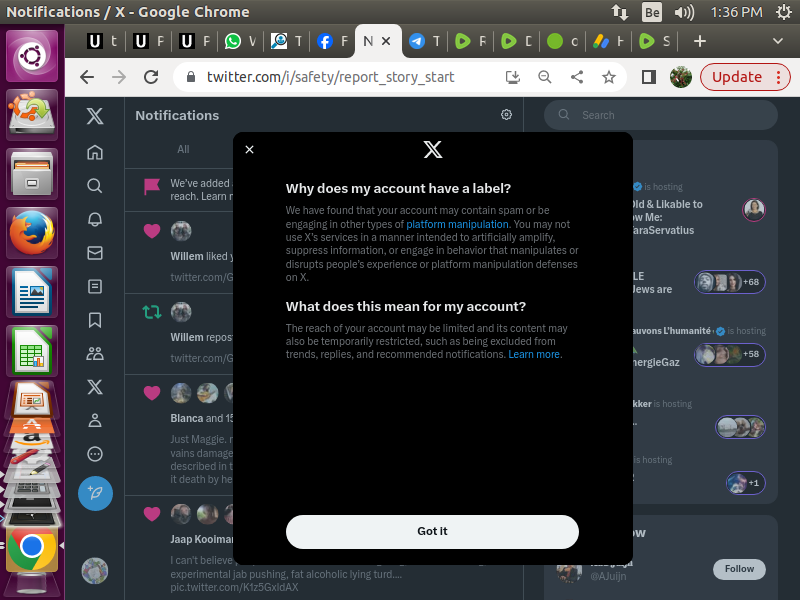800x600 pixels.
Task: Open Communities icon in sidebar
Action: [95, 353]
